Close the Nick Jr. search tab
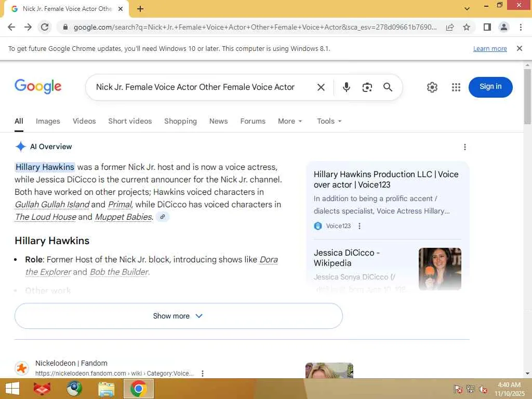 pos(121,9)
